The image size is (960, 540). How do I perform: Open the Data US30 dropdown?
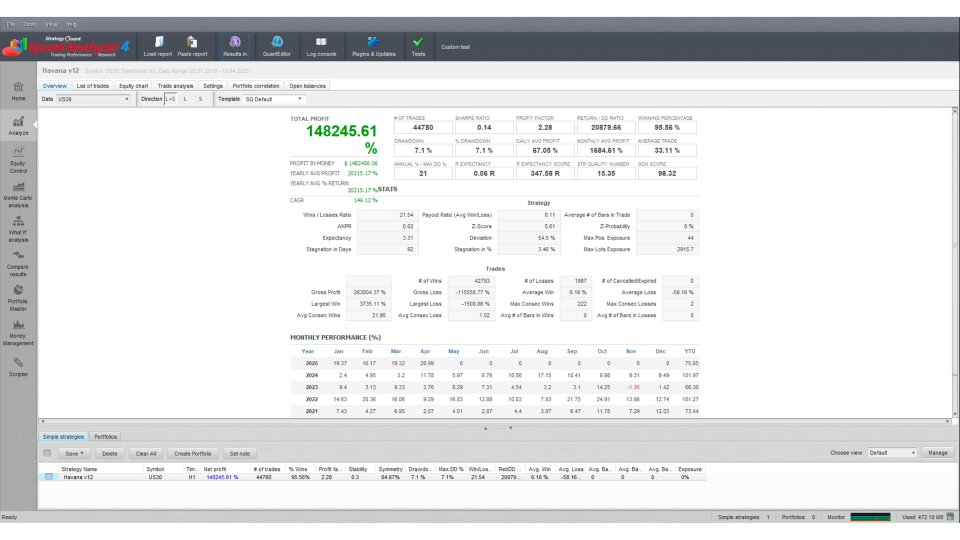(94, 99)
